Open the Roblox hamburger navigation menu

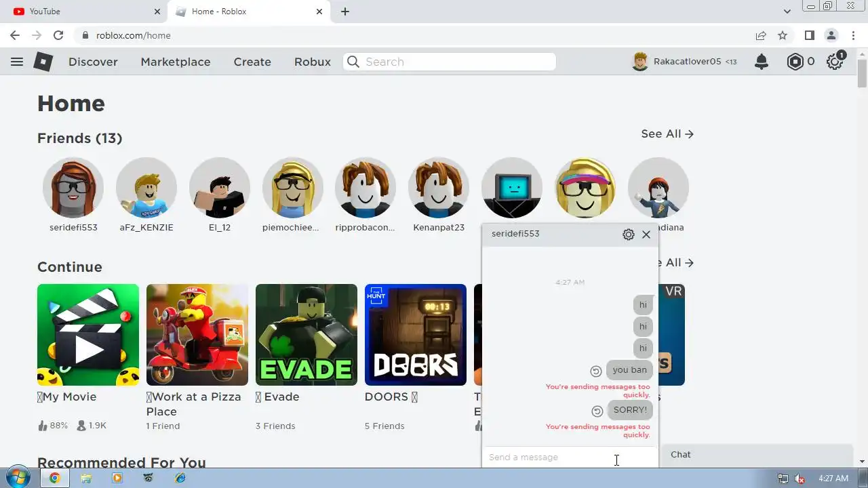click(x=17, y=62)
